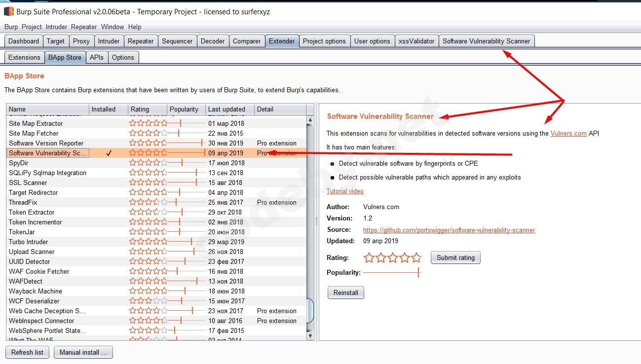The height and width of the screenshot is (364, 641).
Task: Click the Reinstall button
Action: point(345,292)
